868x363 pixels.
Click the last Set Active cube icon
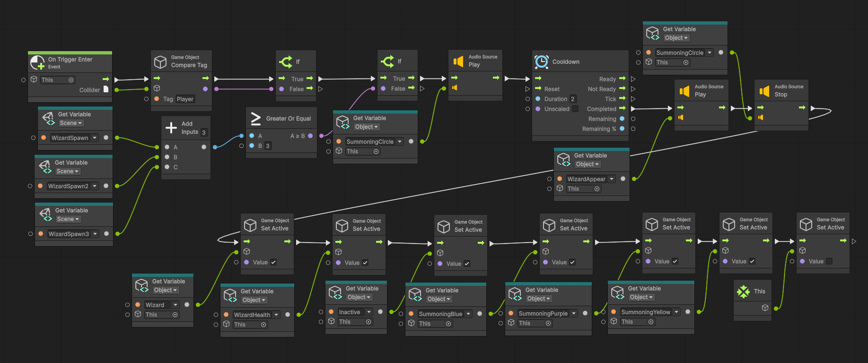[x=806, y=224]
